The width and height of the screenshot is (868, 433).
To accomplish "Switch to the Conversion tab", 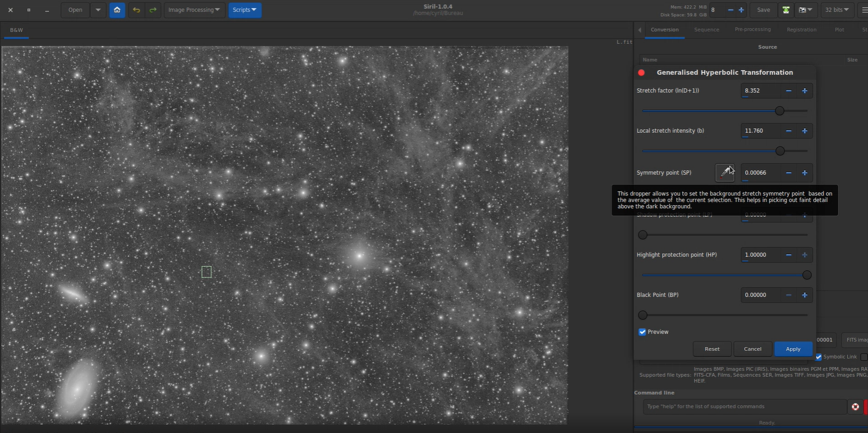I will coord(665,29).
